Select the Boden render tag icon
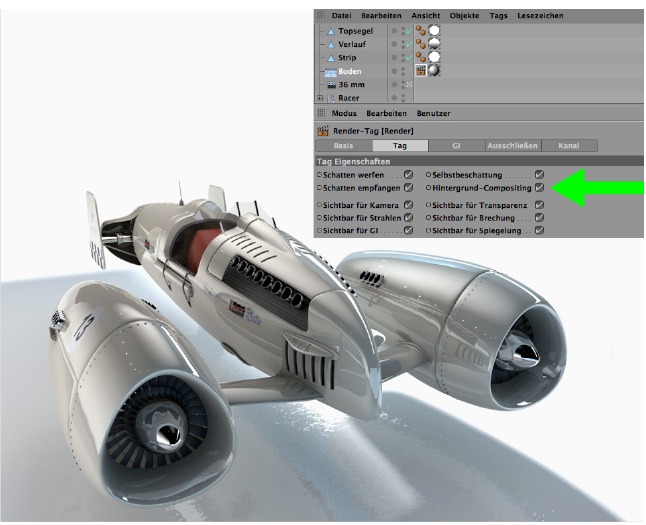646x525 pixels. pos(421,70)
